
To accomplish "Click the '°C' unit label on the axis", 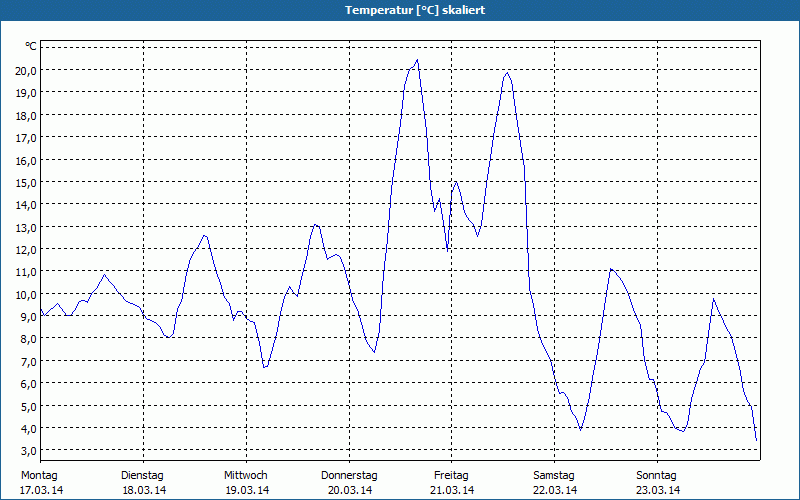I will point(31,46).
